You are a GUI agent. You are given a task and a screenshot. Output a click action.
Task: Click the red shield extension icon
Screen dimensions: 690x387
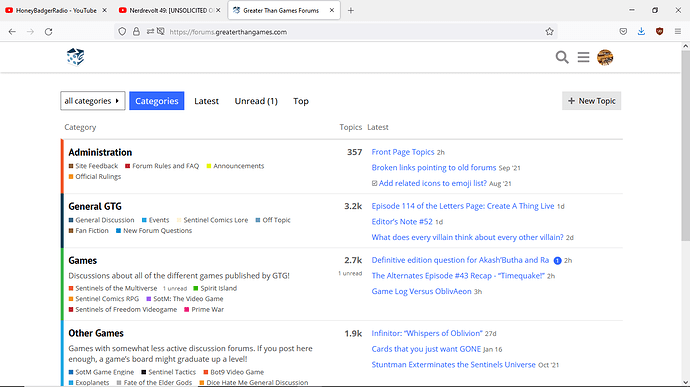(659, 31)
